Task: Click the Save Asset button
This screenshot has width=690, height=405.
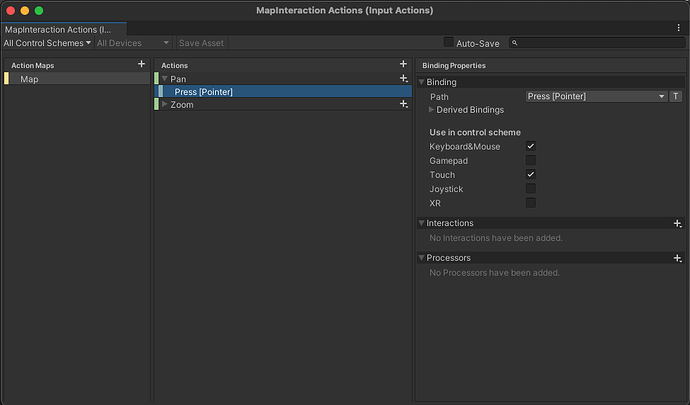Action: point(201,43)
